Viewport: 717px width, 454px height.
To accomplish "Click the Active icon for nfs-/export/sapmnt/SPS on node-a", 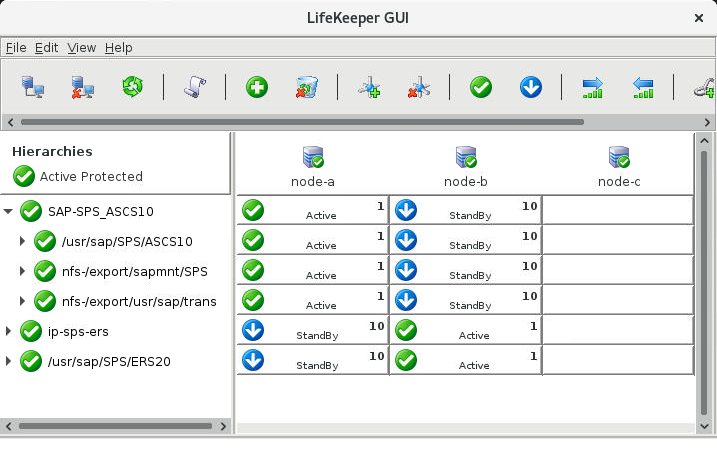I will 253,270.
